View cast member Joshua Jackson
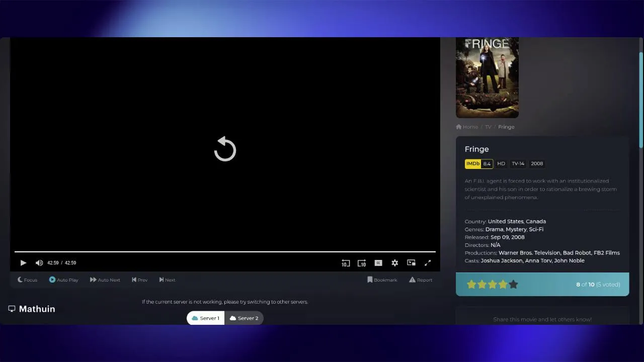The width and height of the screenshot is (644, 362). [501, 261]
